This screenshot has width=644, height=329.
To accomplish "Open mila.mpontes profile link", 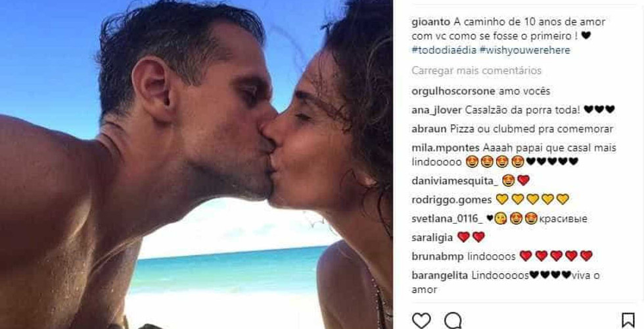I will coord(446,148).
